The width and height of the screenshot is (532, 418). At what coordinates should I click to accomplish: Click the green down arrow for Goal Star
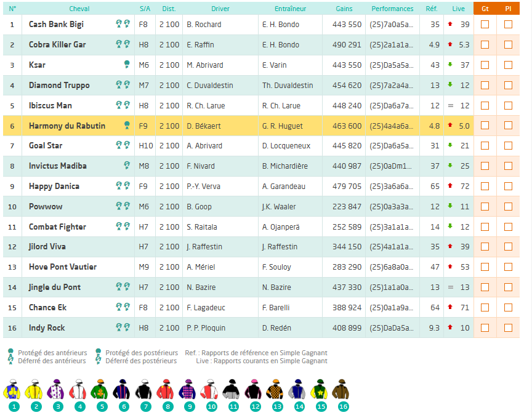(x=450, y=146)
